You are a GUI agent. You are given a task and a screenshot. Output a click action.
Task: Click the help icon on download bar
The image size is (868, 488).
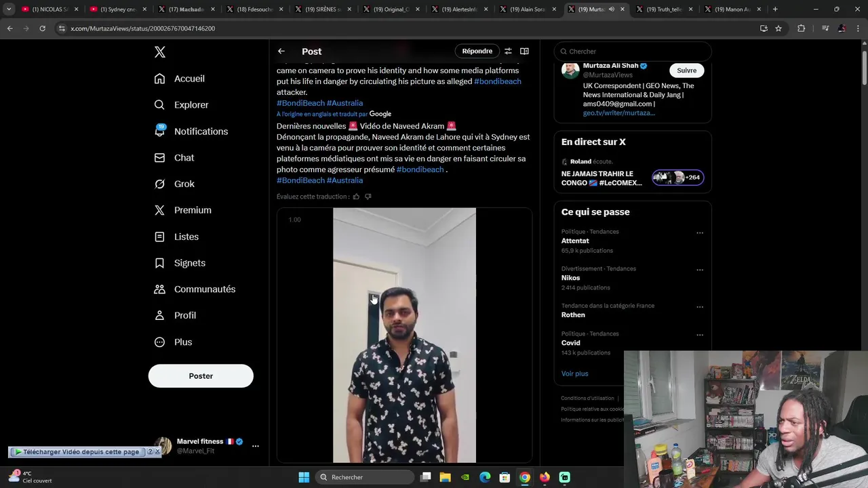pyautogui.click(x=150, y=451)
